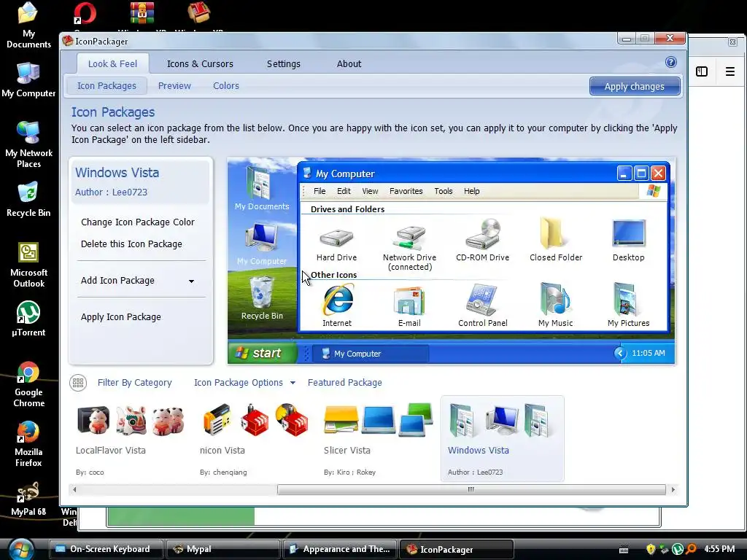Click the start button in the preview
The image size is (747, 560).
point(262,353)
